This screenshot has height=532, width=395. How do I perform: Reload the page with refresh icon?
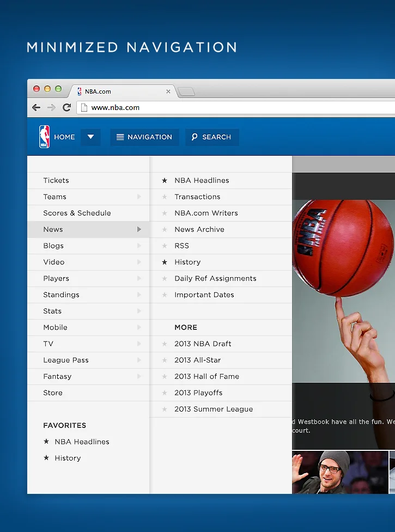66,108
